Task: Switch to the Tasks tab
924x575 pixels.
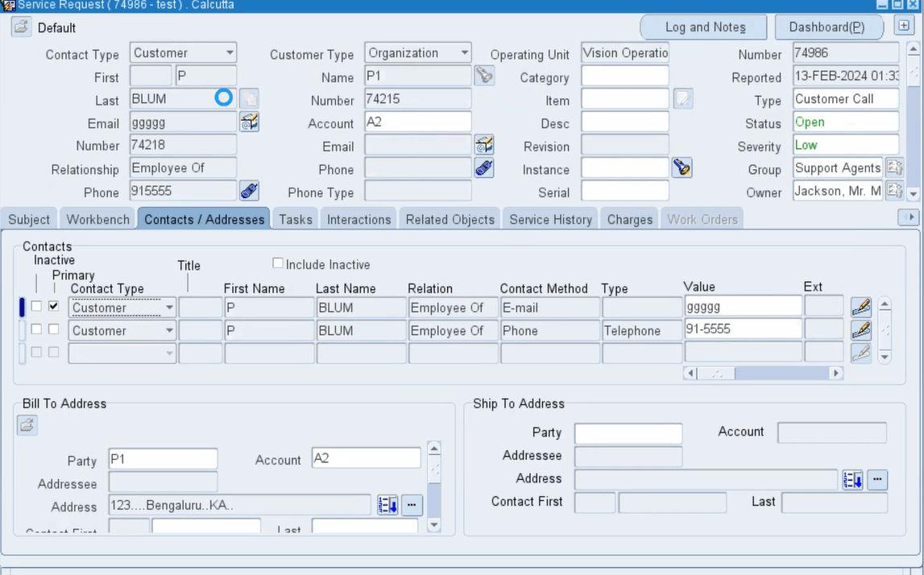Action: [295, 219]
